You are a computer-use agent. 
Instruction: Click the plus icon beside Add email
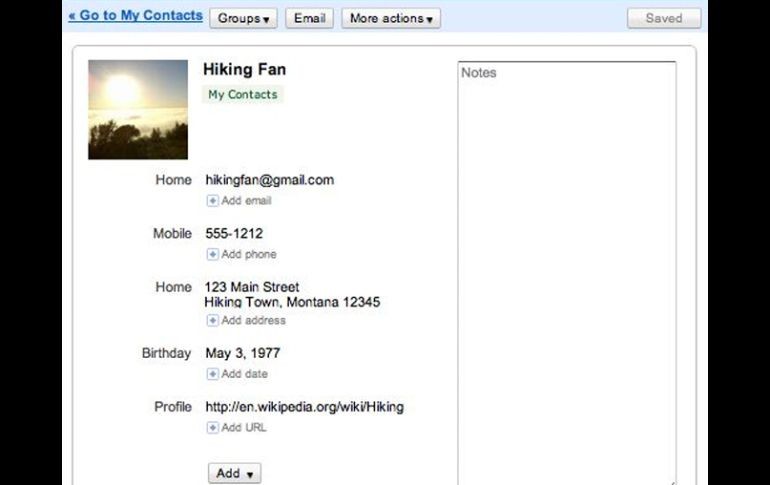pos(212,201)
